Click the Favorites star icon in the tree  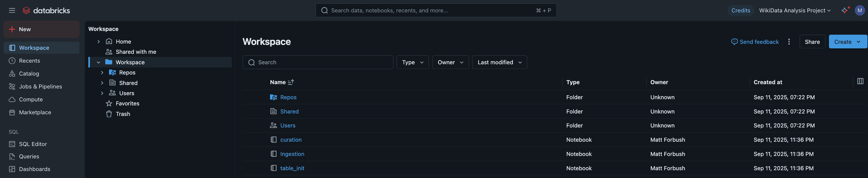pyautogui.click(x=109, y=103)
